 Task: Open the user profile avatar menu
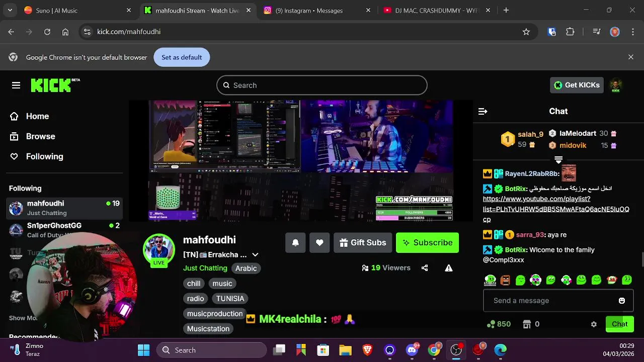616,85
